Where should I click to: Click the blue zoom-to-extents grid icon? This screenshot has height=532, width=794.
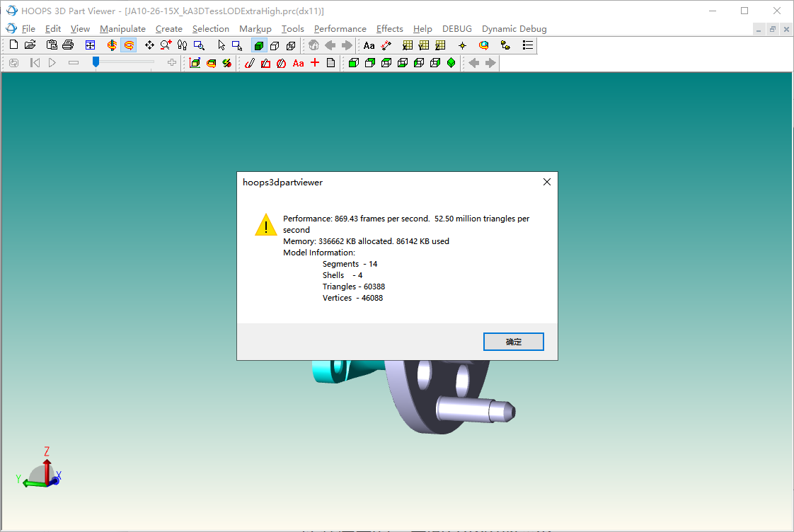[x=90, y=45]
